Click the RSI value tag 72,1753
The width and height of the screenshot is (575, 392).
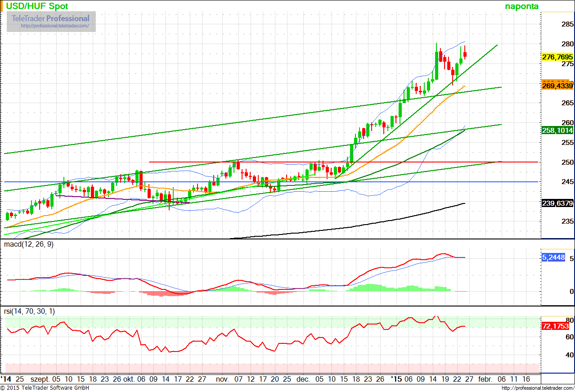click(x=555, y=325)
